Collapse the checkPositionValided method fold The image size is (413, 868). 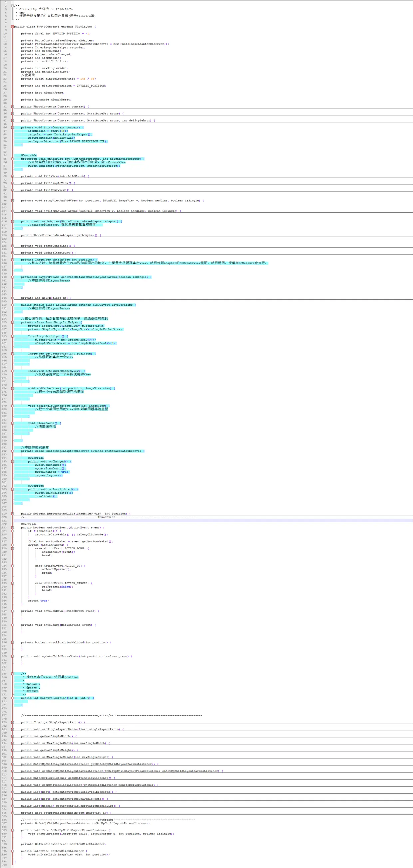(x=12, y=642)
